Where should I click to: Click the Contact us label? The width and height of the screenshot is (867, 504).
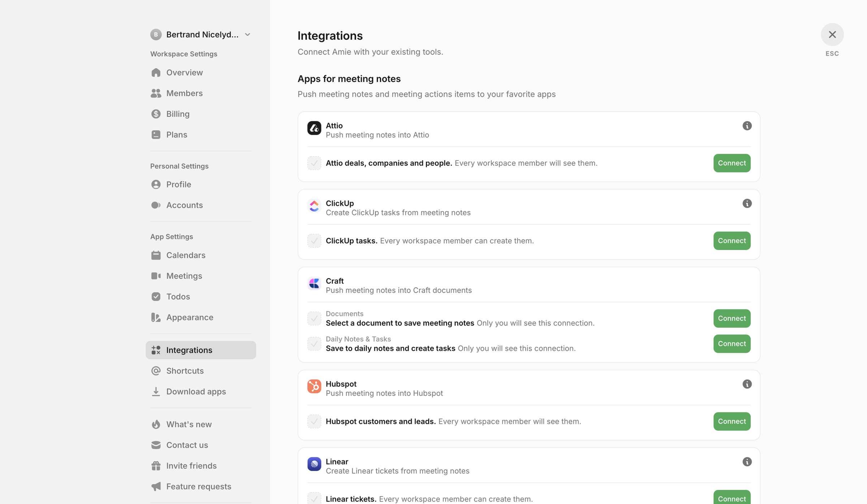tap(187, 445)
